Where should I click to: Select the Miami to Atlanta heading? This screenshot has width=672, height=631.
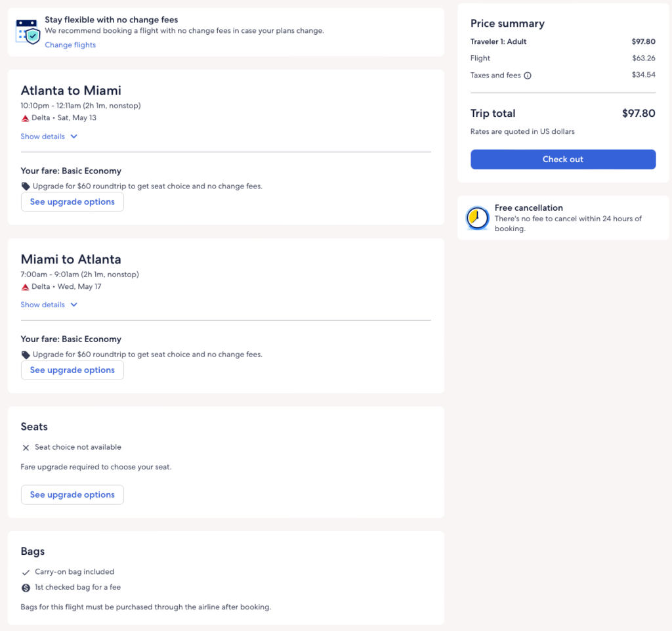click(71, 259)
